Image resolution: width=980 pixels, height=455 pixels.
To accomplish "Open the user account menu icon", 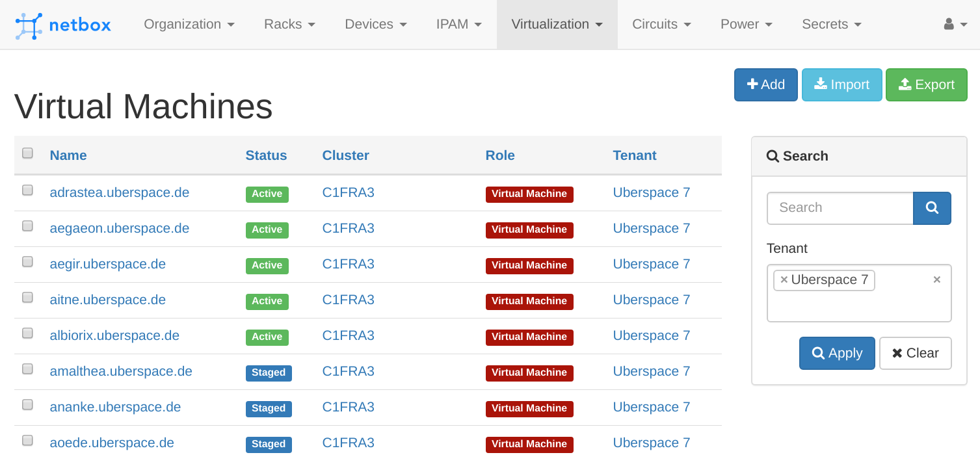I will point(955,24).
